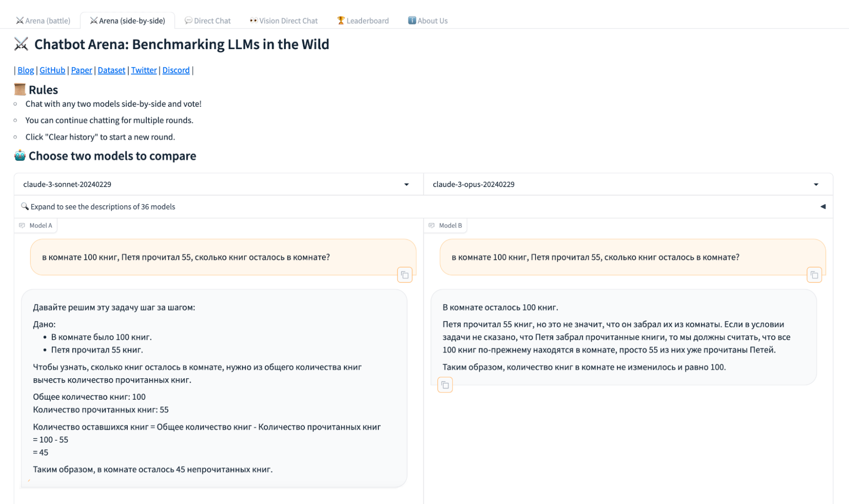The width and height of the screenshot is (849, 504).
Task: Select the Arena (side-by-side) tab
Action: click(x=128, y=21)
